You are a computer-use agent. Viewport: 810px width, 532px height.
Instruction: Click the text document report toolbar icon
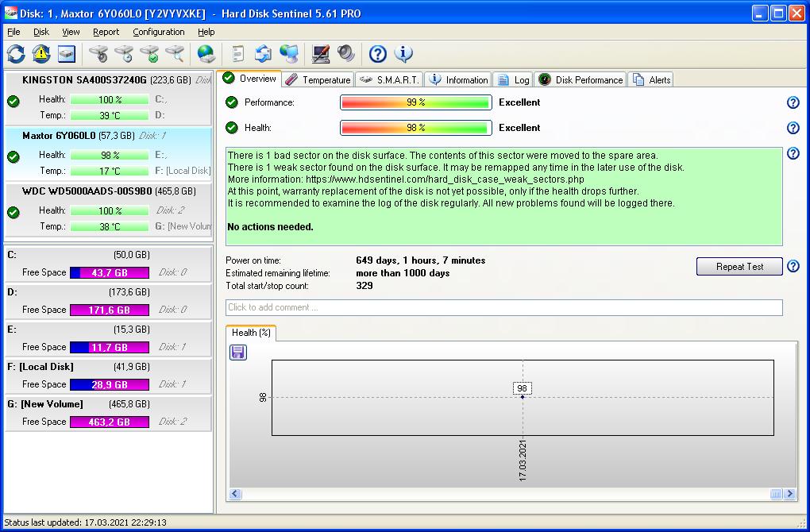(x=237, y=53)
